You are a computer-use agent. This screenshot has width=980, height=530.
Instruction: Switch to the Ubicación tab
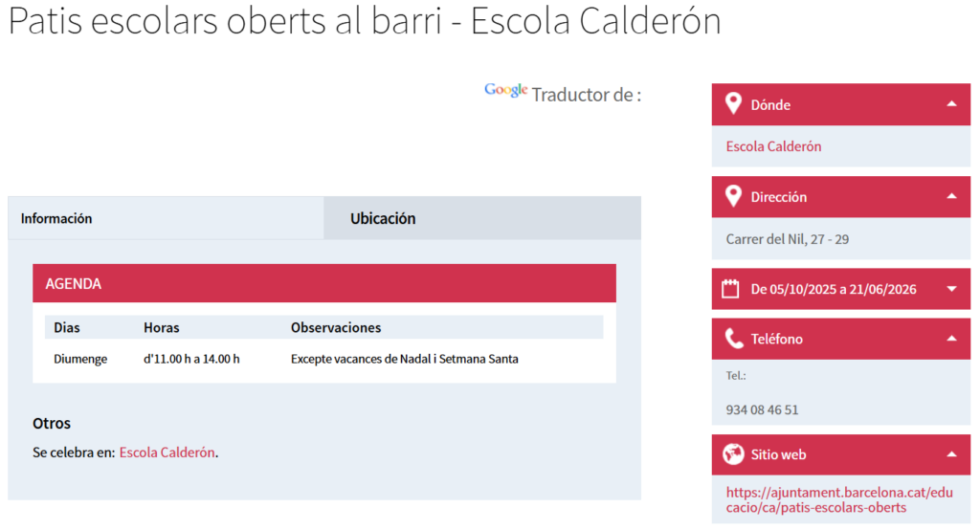383,218
